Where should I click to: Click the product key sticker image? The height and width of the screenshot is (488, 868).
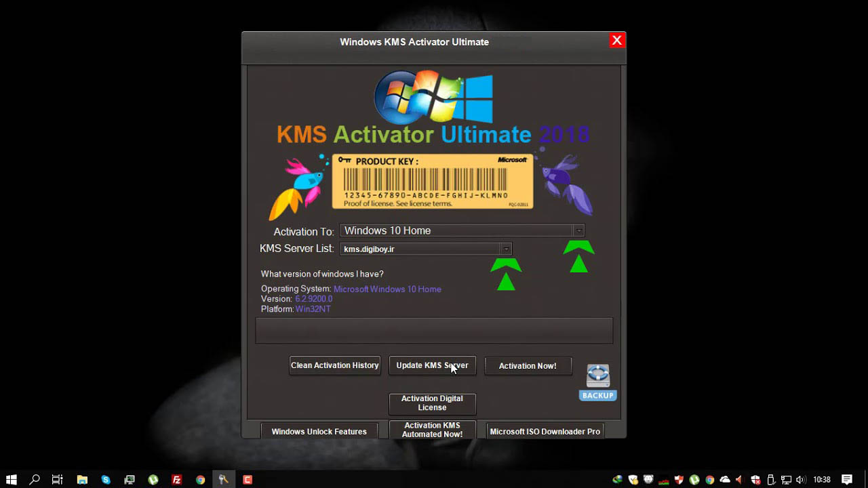[x=433, y=182]
